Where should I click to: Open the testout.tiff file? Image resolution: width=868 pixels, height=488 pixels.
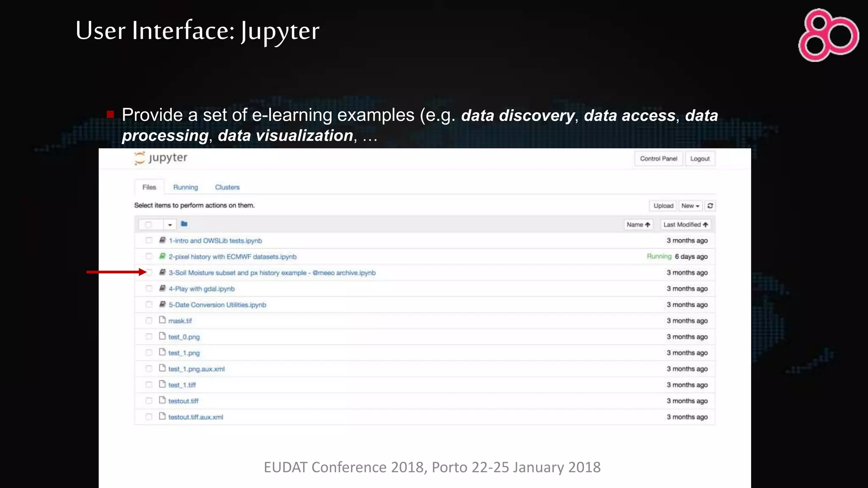click(183, 401)
